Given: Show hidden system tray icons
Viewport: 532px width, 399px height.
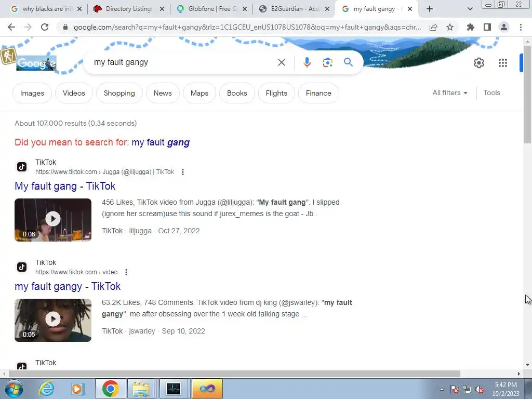Looking at the screenshot, I should point(442,389).
